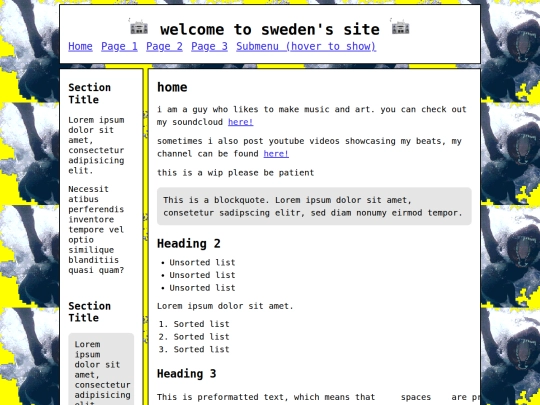540x405 pixels.
Task: Click the preformatted text line
Action: (319, 397)
